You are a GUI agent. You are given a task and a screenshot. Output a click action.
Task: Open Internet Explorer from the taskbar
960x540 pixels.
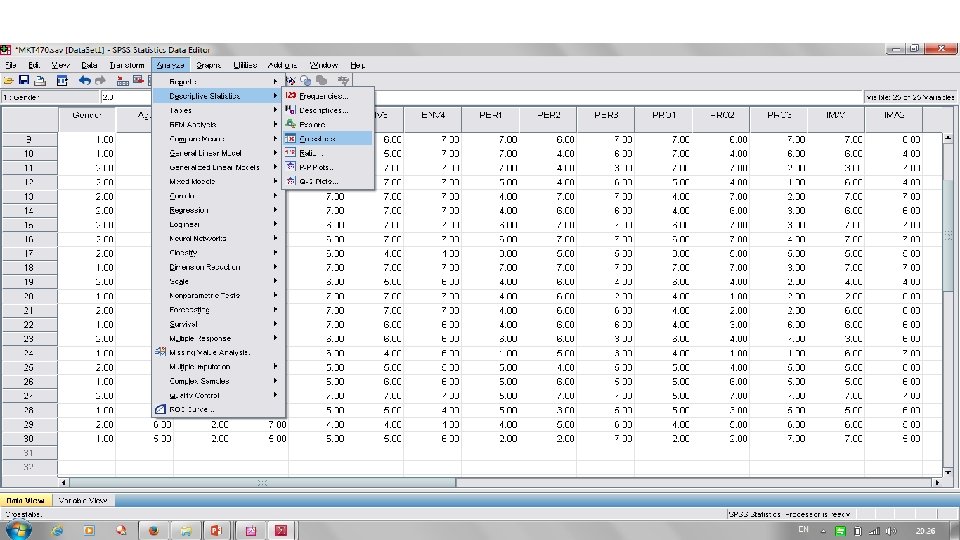tap(57, 530)
